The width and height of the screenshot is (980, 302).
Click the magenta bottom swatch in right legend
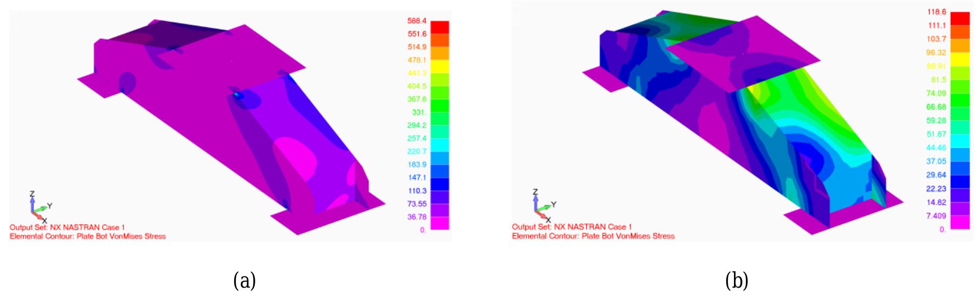coord(959,222)
